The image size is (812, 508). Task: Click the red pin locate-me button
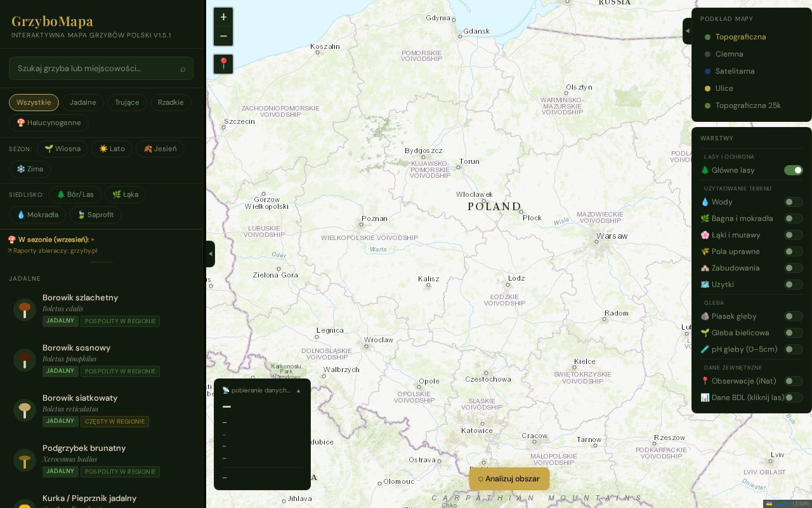[223, 63]
